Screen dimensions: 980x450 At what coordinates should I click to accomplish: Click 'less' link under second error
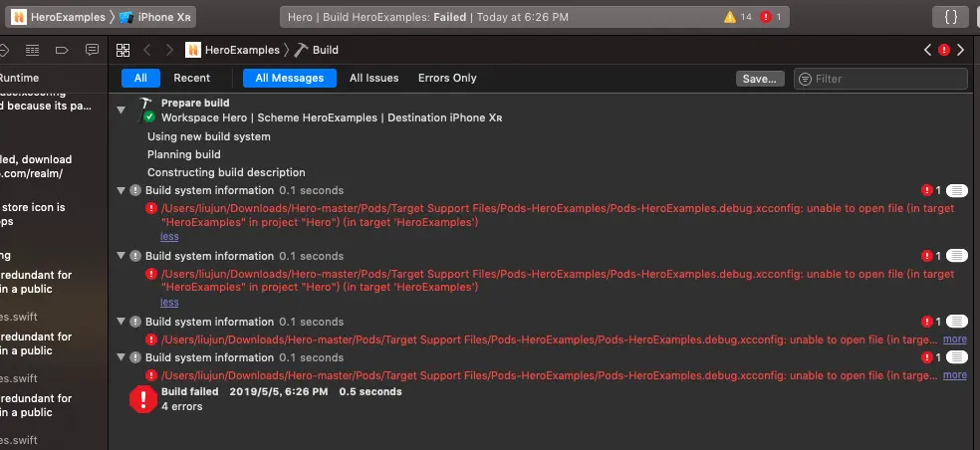[x=169, y=303]
